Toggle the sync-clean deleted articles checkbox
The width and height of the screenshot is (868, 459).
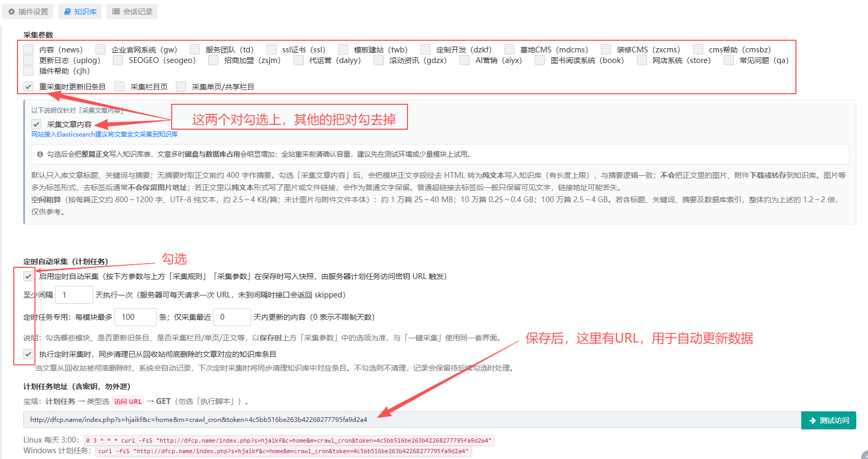point(29,354)
